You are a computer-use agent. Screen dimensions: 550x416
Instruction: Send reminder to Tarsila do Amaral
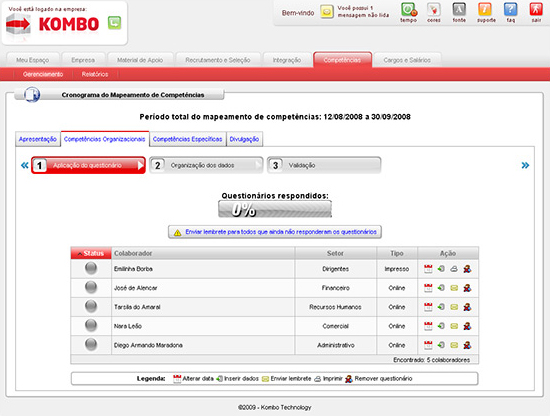point(454,307)
